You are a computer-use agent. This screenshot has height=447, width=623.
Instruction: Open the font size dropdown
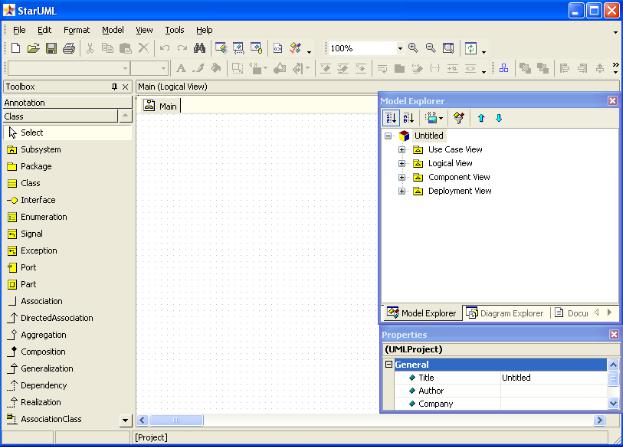[x=163, y=69]
